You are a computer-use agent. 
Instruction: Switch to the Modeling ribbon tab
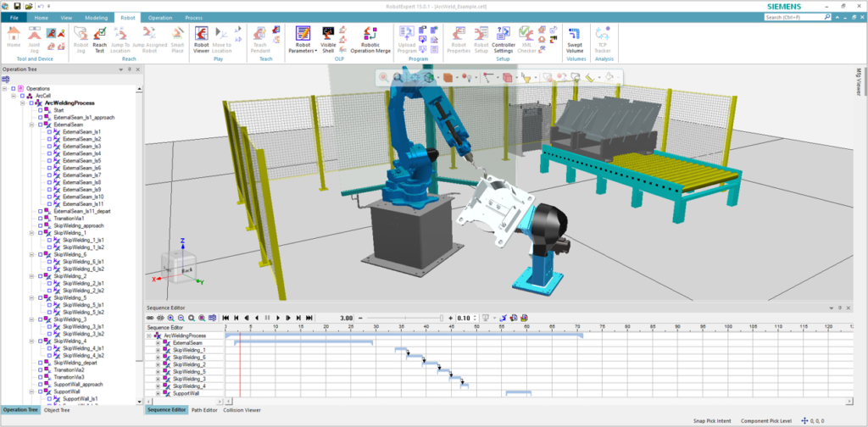96,18
